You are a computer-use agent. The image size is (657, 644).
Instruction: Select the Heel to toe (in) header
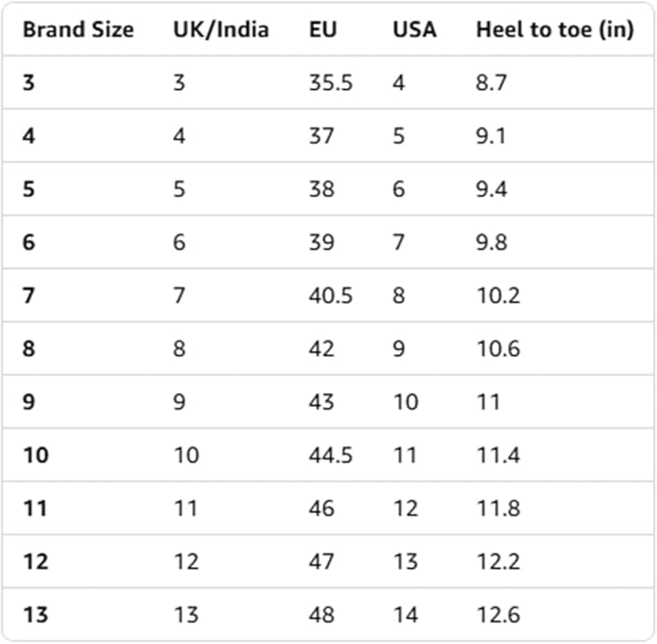coord(554,30)
